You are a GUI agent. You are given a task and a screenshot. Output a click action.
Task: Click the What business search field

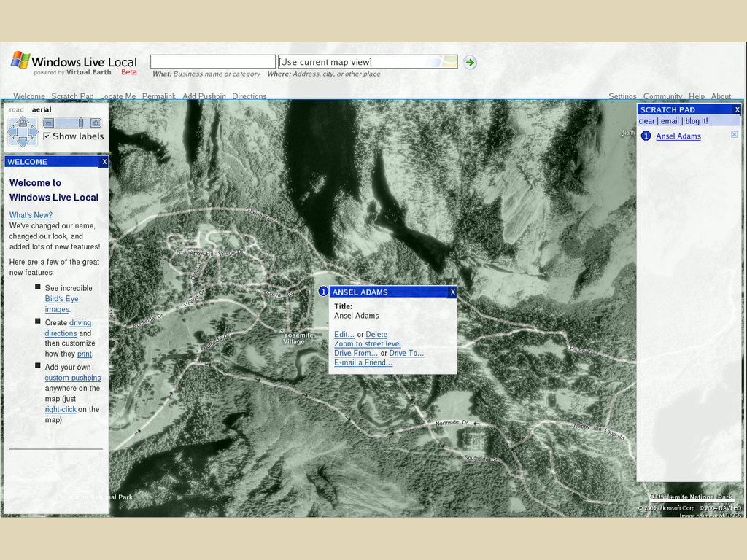[213, 61]
